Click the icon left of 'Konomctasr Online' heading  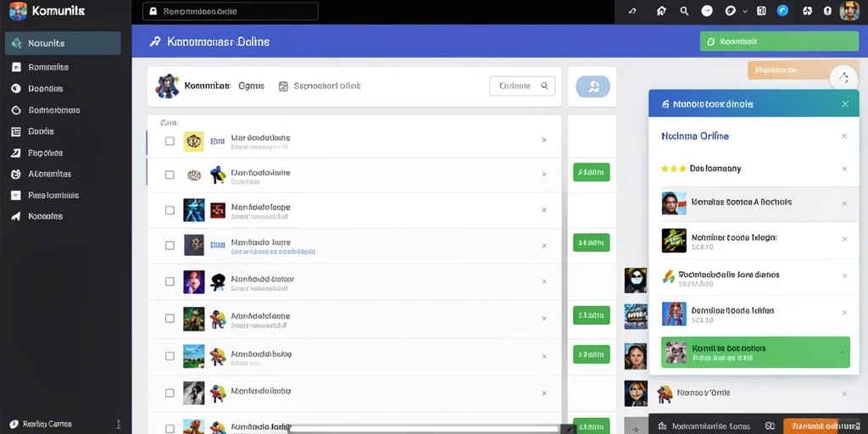pos(155,42)
